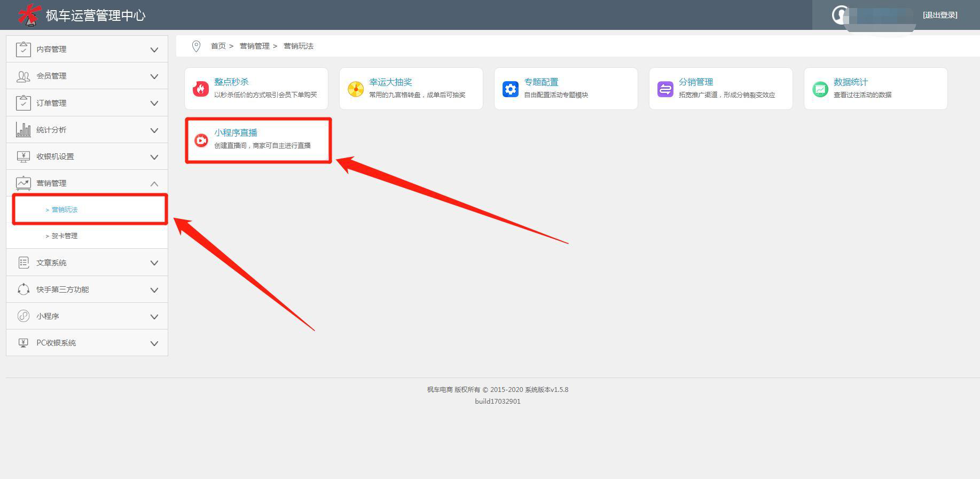
Task: Select the 小程序 menu label
Action: 48,316
